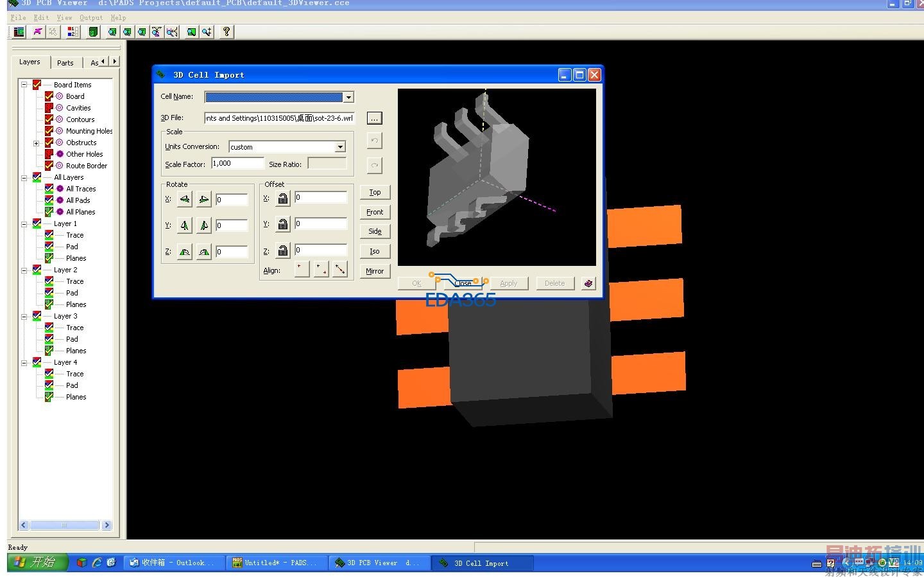Open the Help menu
Image resolution: width=924 pixels, height=578 pixels.
click(x=118, y=17)
